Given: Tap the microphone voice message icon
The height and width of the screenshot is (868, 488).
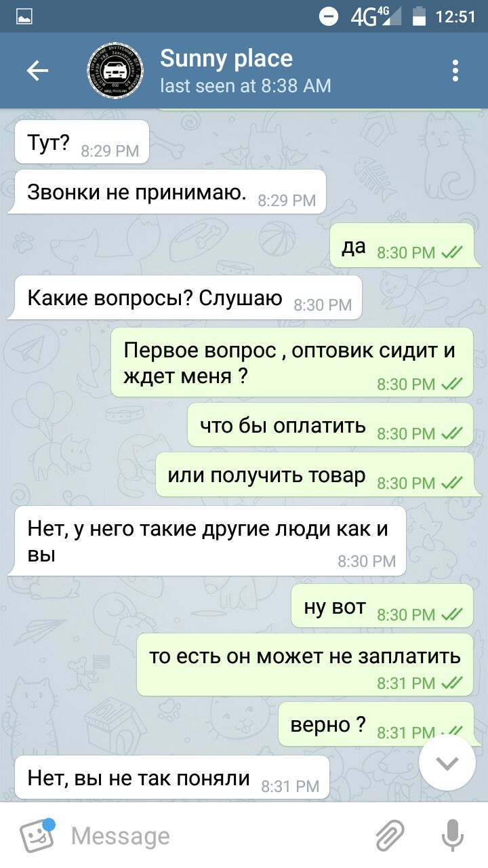Looking at the screenshot, I should (452, 835).
